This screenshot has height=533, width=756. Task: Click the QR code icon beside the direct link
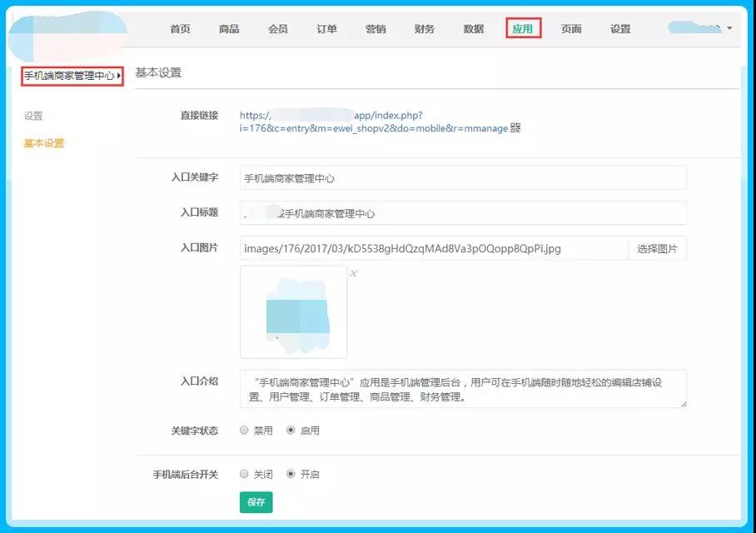pos(515,128)
